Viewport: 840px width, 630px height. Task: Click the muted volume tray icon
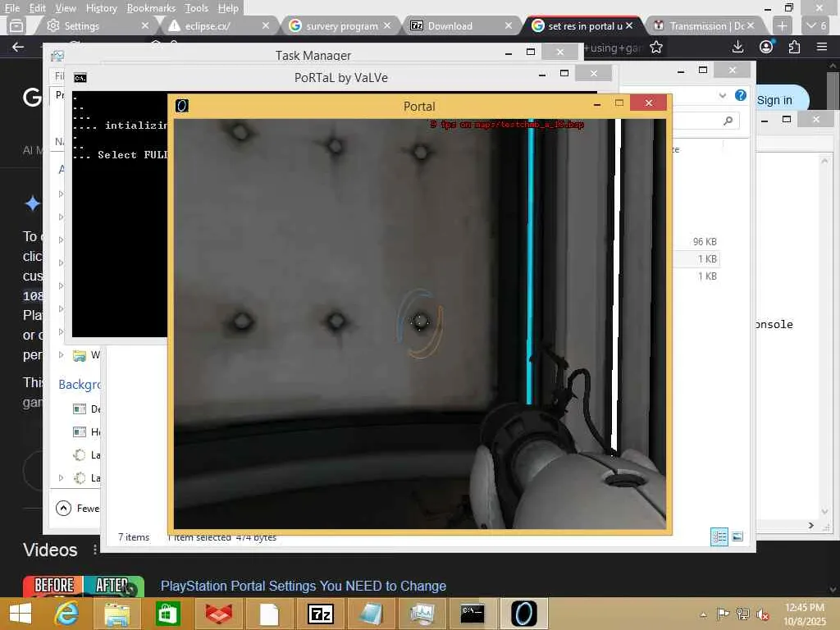[762, 614]
